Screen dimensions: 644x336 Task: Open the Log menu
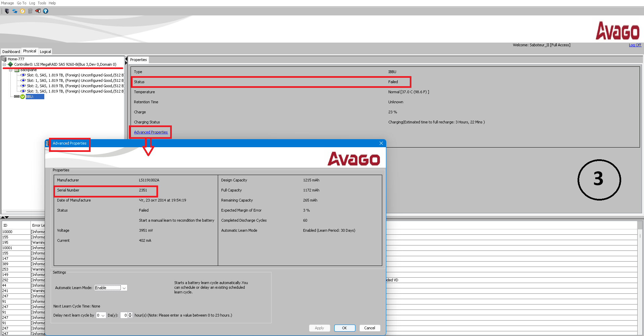tap(32, 3)
